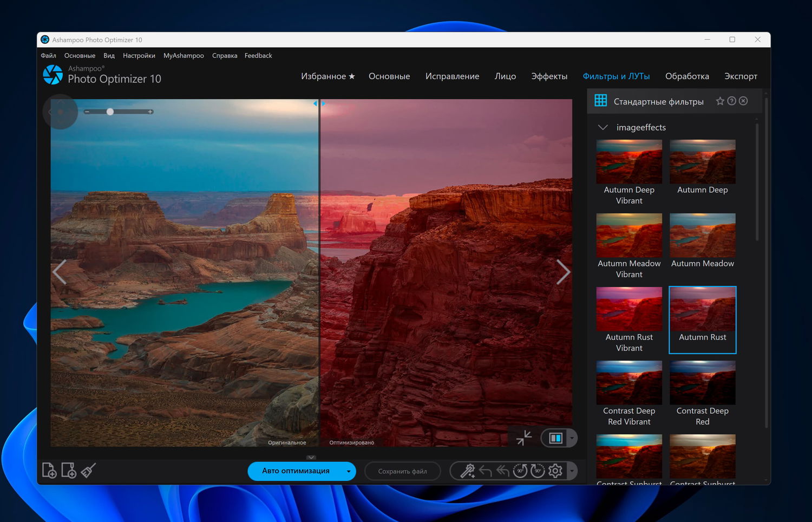Click the Ashampoo Photo Optimizer 10 logo
812x522 pixels.
coord(102,75)
